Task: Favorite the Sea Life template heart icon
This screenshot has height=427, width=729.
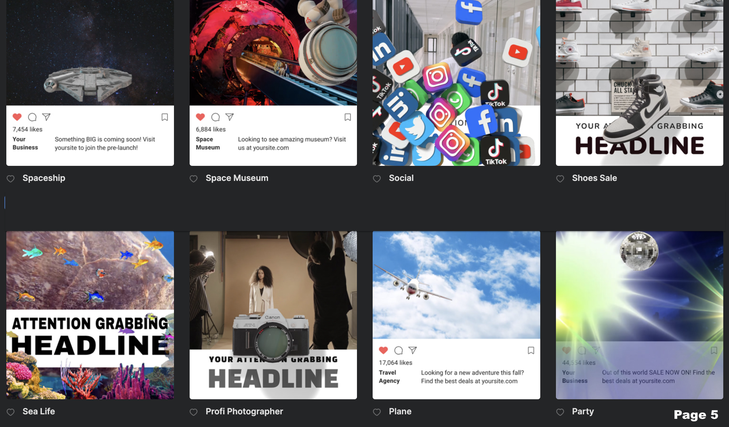Action: 10,412
